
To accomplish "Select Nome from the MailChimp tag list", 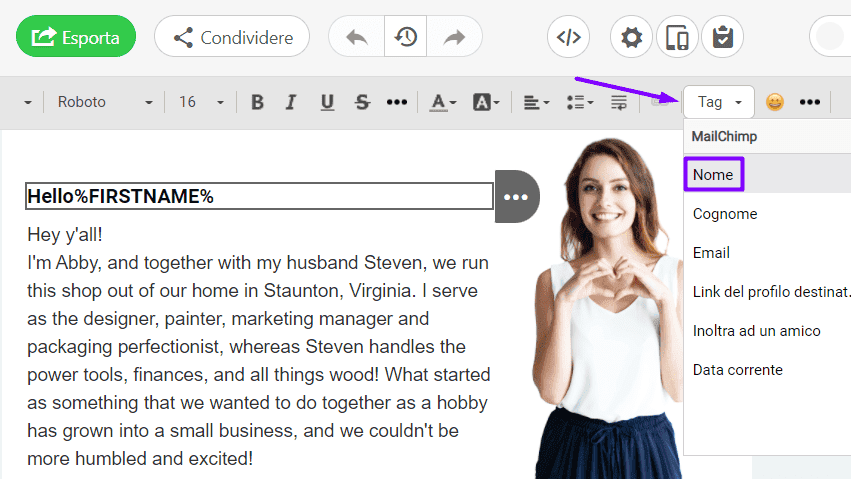I will point(713,175).
